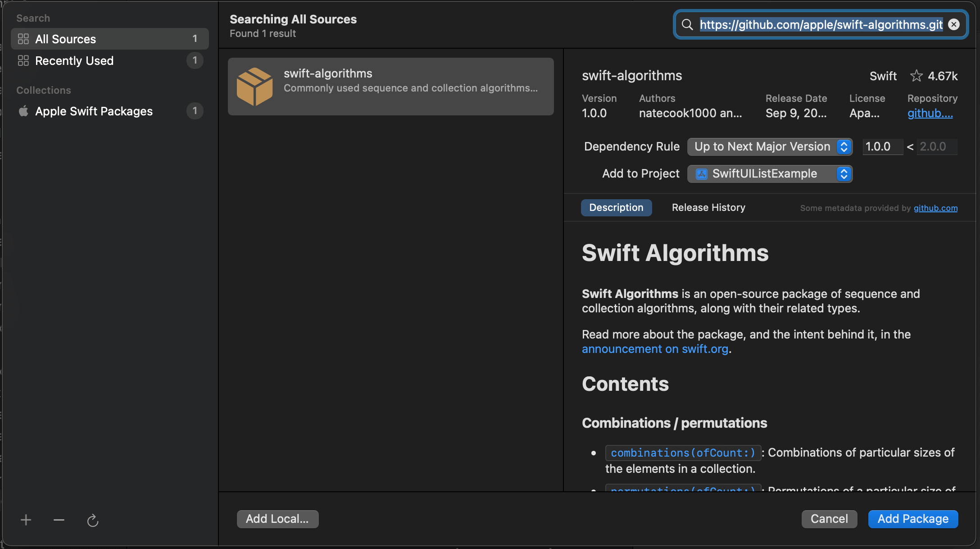Click the Recently Used sidebar icon
This screenshot has width=980, height=549.
pos(22,61)
